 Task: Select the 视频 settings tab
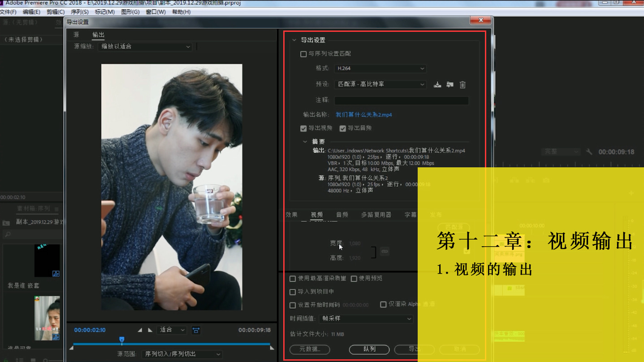click(317, 215)
